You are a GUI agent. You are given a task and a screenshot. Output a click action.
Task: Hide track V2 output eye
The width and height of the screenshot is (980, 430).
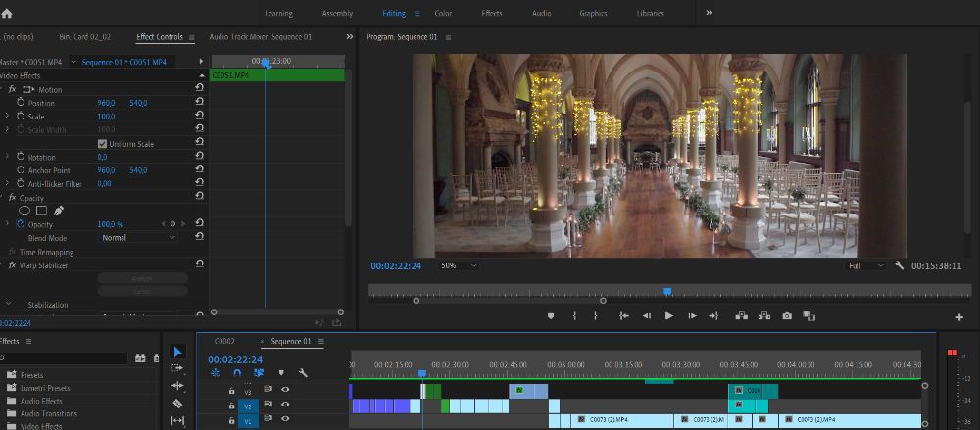(x=285, y=405)
